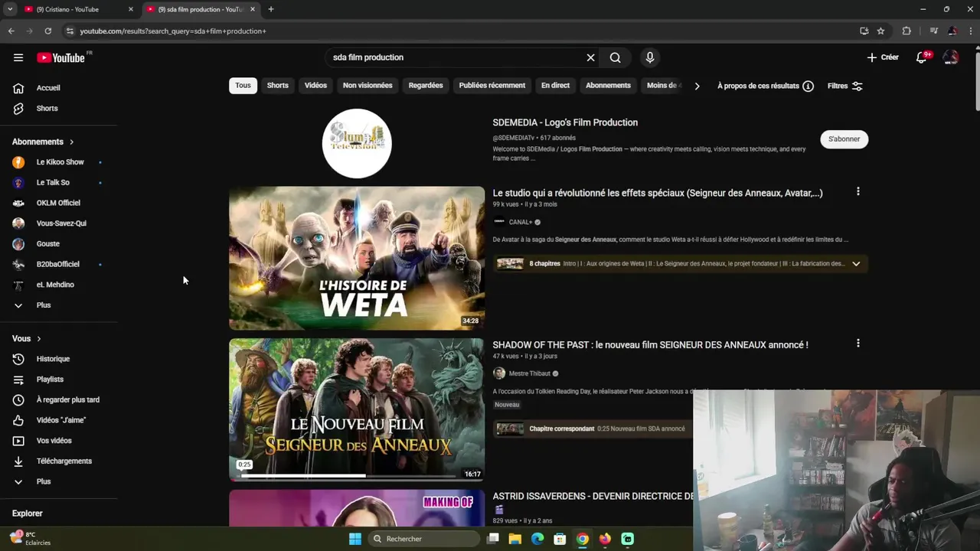Open File Explorer from the taskbar
This screenshot has height=551, width=980.
[515, 539]
